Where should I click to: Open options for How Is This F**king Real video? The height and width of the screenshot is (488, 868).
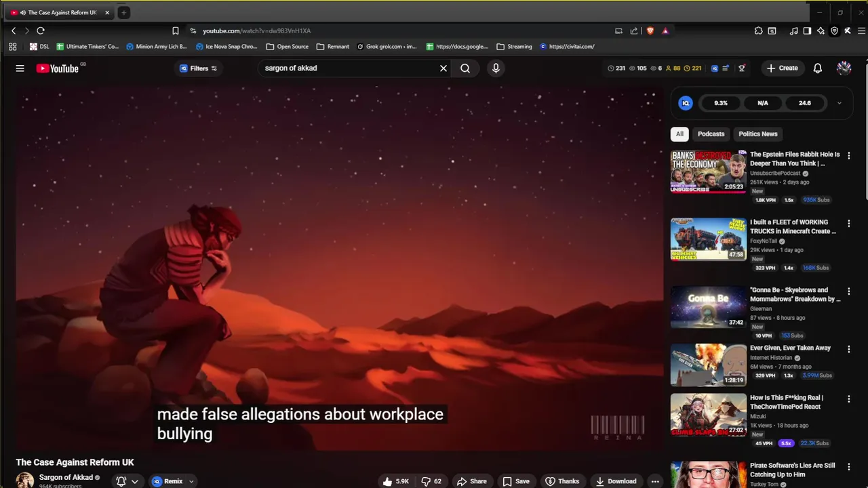(x=848, y=399)
